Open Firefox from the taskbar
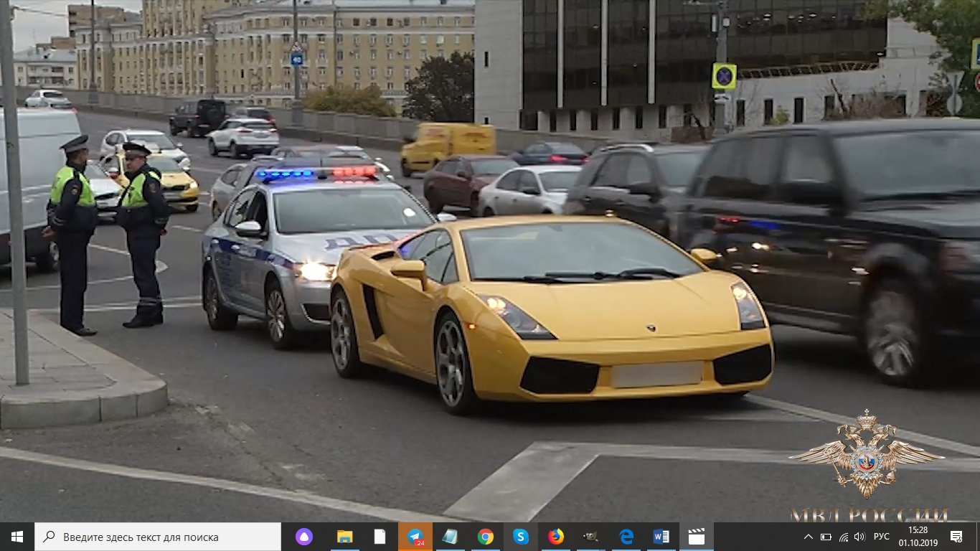The width and height of the screenshot is (980, 551). (556, 537)
